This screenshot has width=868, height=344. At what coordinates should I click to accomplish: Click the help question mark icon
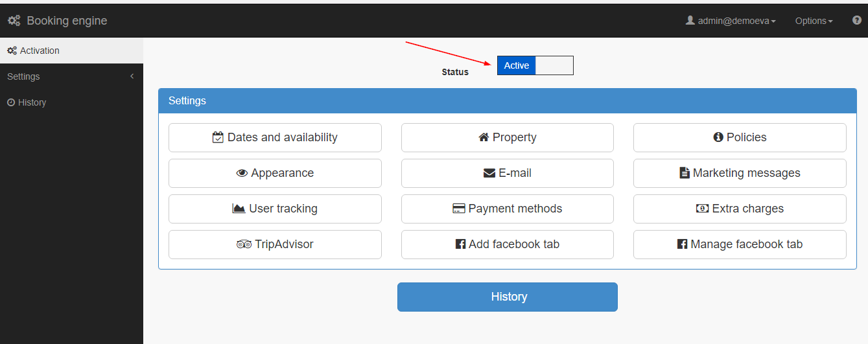click(856, 20)
